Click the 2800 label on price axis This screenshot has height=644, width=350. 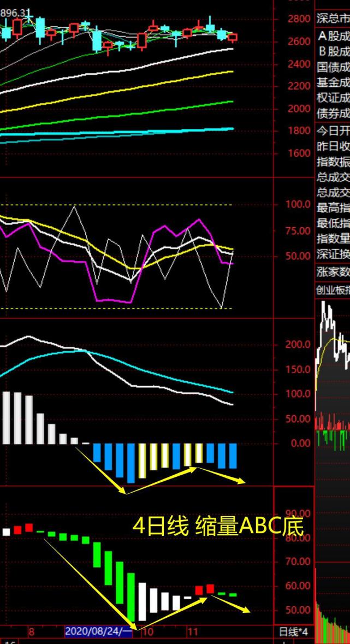click(x=299, y=19)
